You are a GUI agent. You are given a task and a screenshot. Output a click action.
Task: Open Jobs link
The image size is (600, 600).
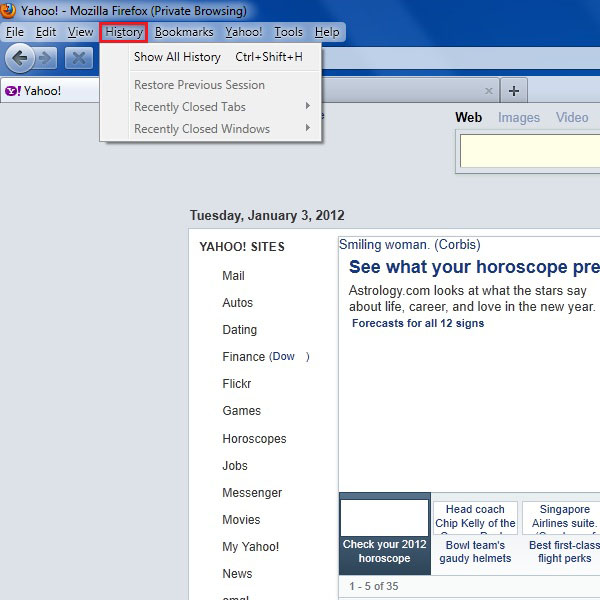click(235, 466)
